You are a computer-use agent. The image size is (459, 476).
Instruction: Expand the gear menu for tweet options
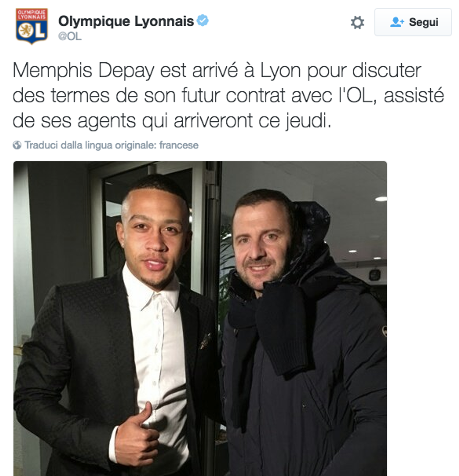pyautogui.click(x=357, y=22)
